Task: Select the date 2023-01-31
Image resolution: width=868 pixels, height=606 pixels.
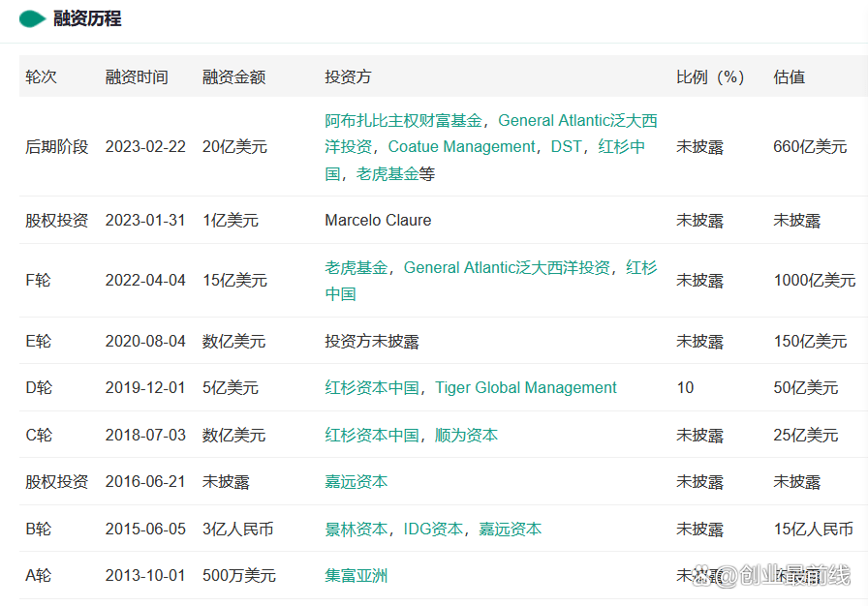Action: [x=145, y=220]
